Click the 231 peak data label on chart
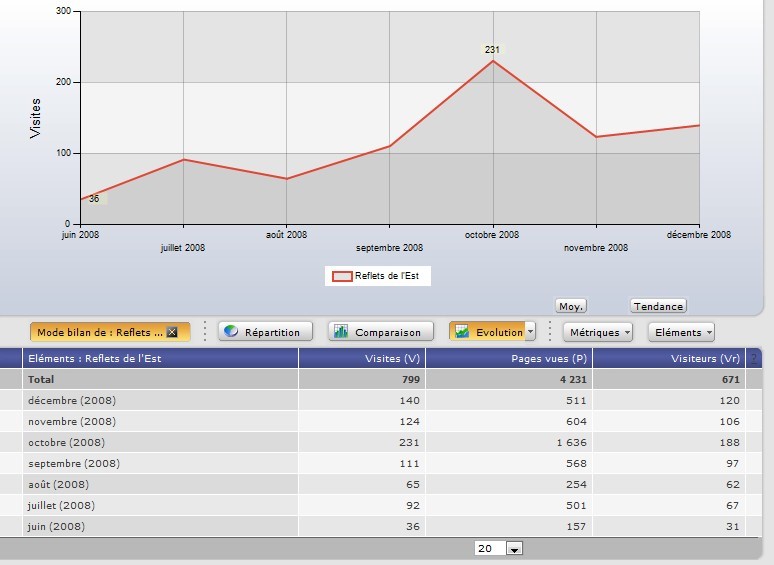This screenshot has width=774, height=565. point(492,49)
